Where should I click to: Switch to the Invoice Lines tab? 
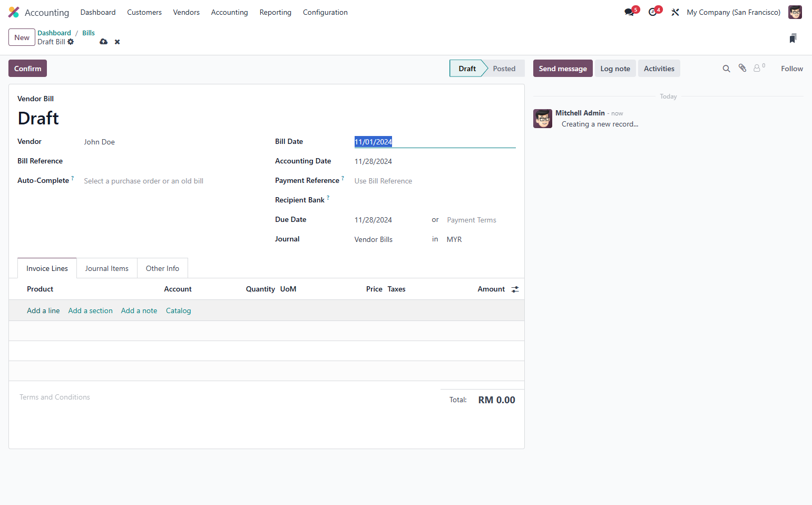47,268
